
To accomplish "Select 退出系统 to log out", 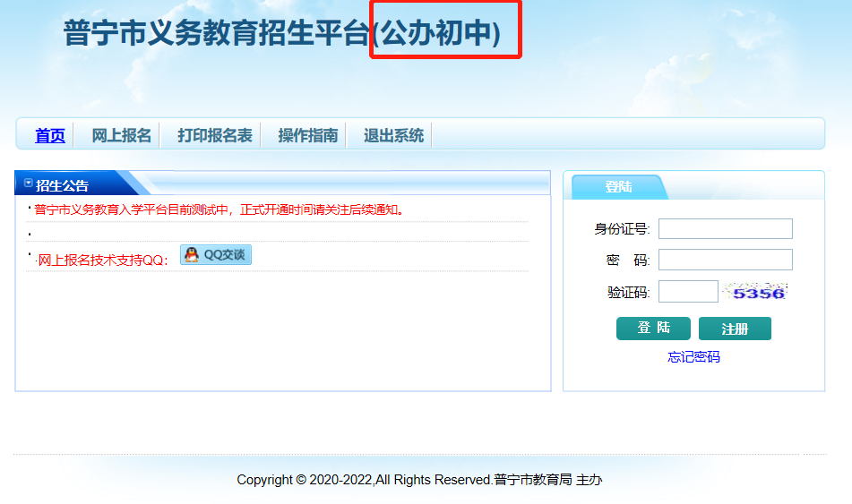I will (393, 135).
